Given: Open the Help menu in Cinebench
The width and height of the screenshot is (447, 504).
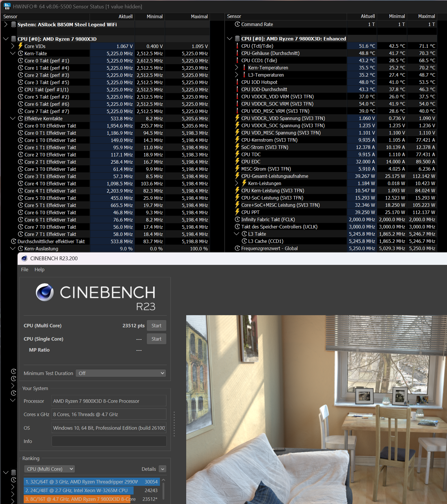Looking at the screenshot, I should click(x=39, y=269).
